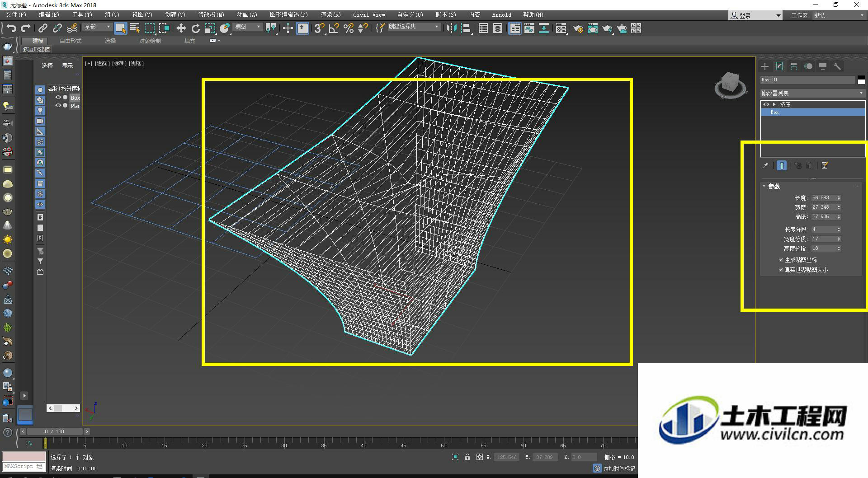Screen dimensions: 868x478
Task: Toggle visibility of the 挤压 modifier
Action: tap(766, 104)
